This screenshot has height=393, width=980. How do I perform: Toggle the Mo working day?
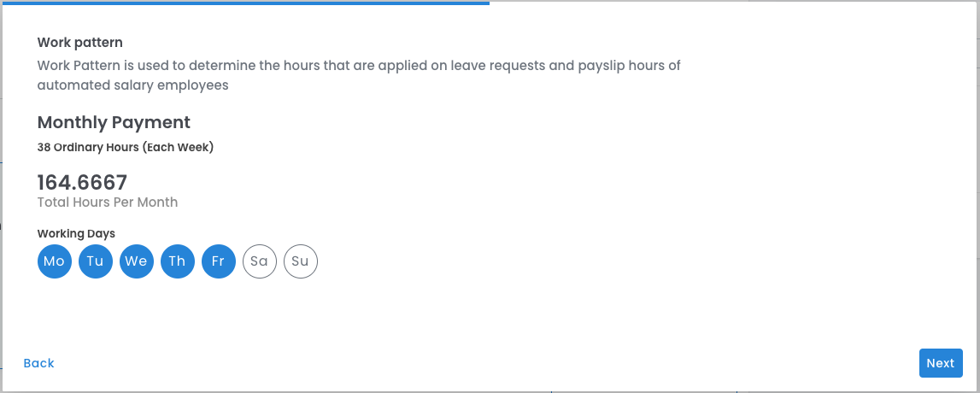click(54, 261)
